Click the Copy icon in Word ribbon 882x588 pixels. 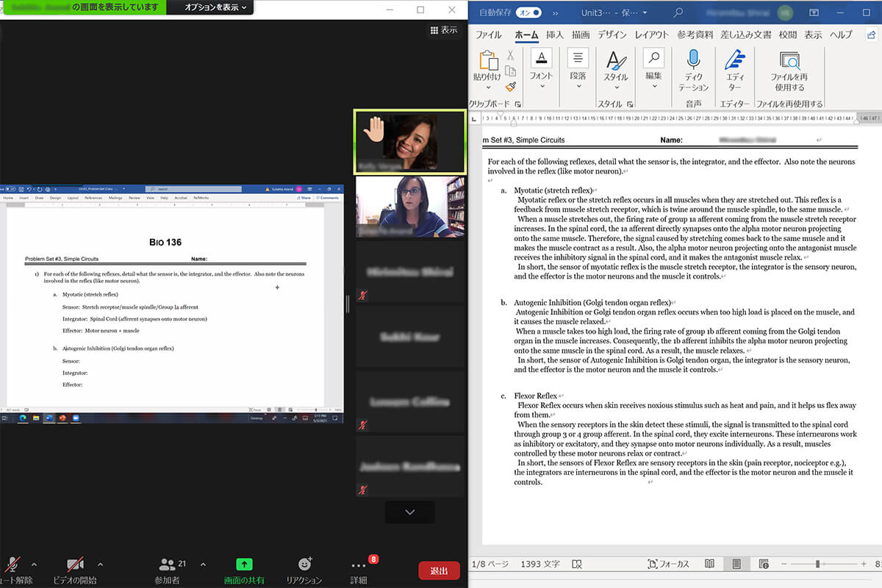[x=509, y=71]
